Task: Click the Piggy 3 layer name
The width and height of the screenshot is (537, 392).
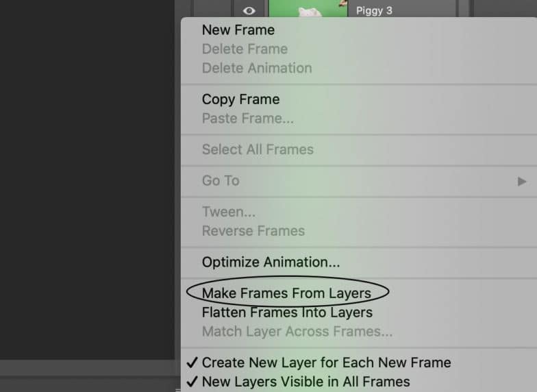Action: click(374, 11)
